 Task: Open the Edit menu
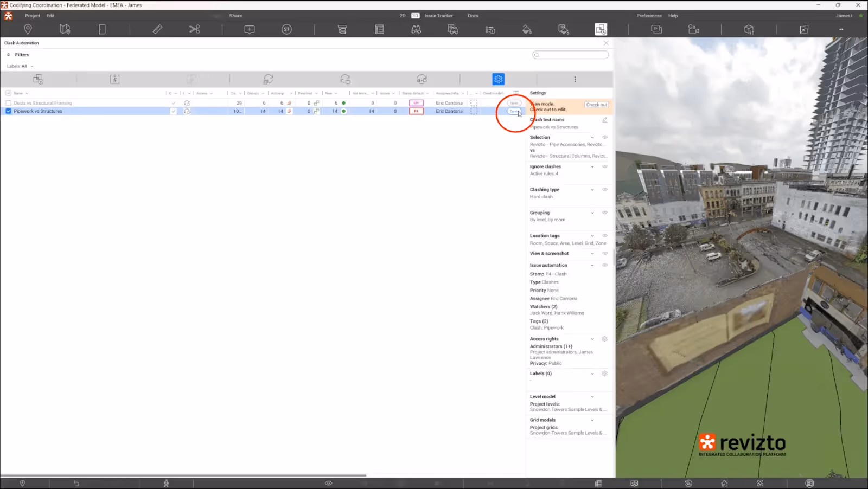(x=50, y=16)
